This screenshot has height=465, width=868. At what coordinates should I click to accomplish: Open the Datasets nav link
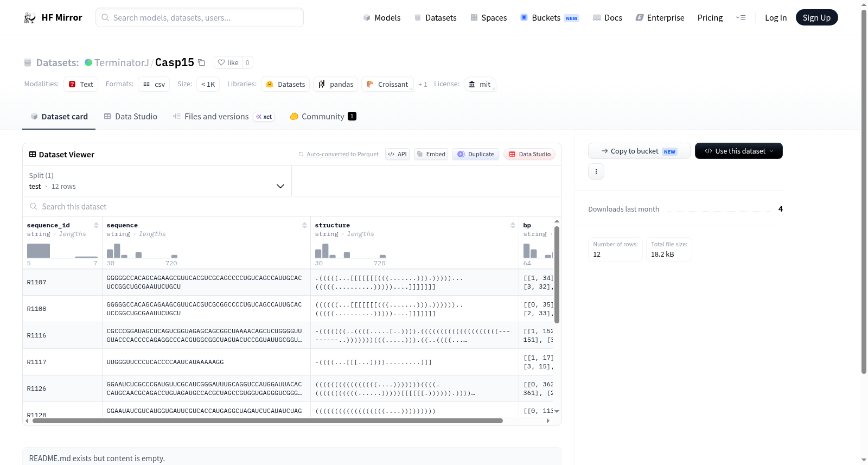point(436,18)
